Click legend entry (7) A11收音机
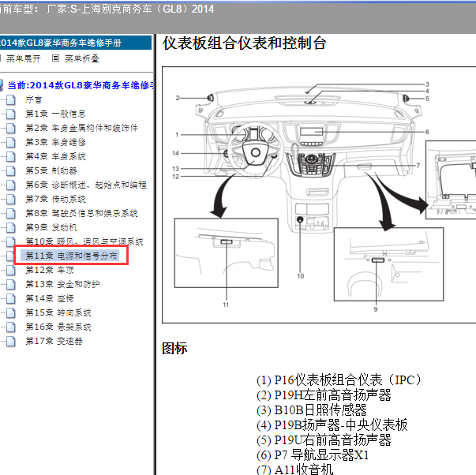The width and height of the screenshot is (476, 475). 295,469
